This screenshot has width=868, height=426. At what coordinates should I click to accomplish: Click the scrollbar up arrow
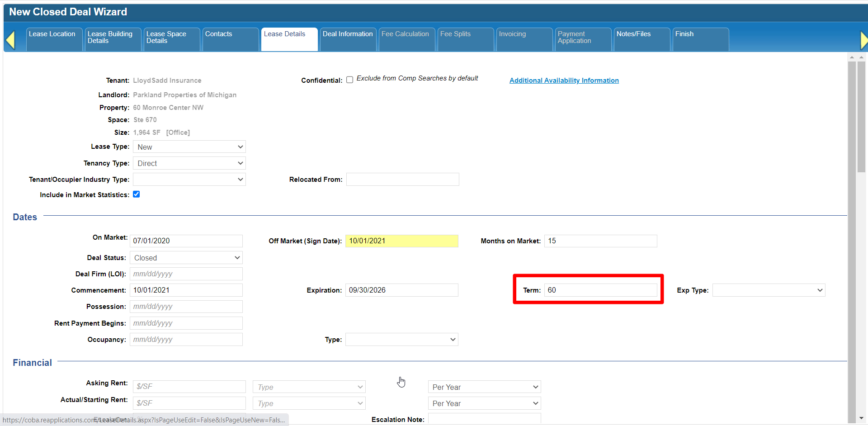point(852,57)
